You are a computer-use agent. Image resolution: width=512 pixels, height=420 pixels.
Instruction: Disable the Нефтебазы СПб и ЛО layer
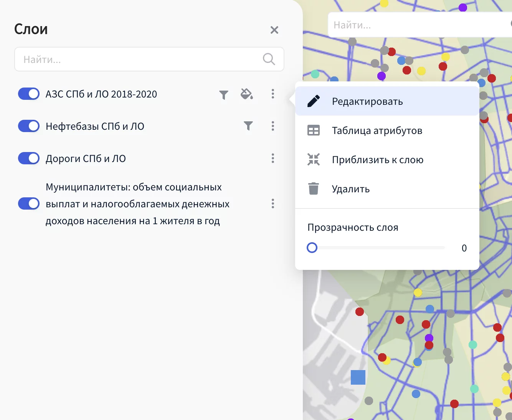coord(29,126)
